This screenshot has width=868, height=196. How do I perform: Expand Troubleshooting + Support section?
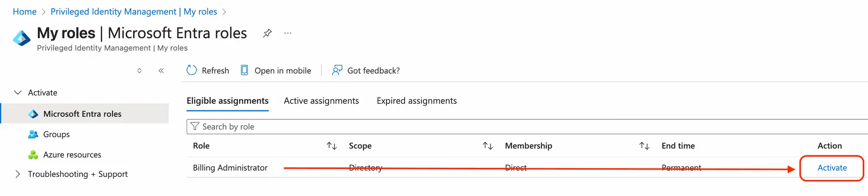[x=18, y=174]
